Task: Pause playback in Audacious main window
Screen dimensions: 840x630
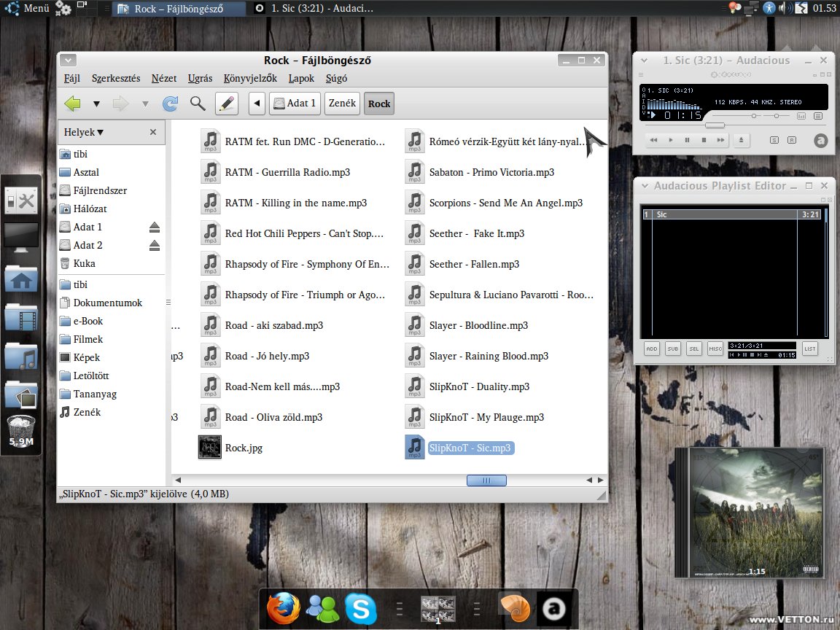Action: [x=687, y=140]
